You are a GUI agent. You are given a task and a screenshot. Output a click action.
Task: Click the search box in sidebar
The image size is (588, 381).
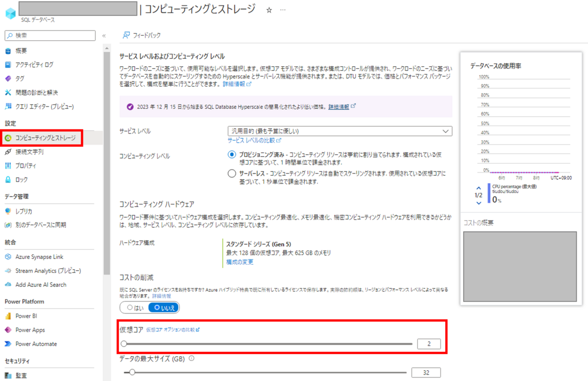coord(50,35)
